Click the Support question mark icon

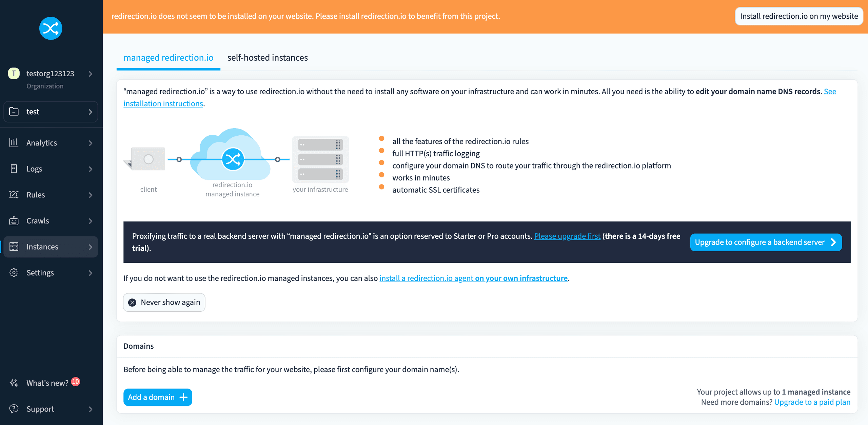coord(14,409)
